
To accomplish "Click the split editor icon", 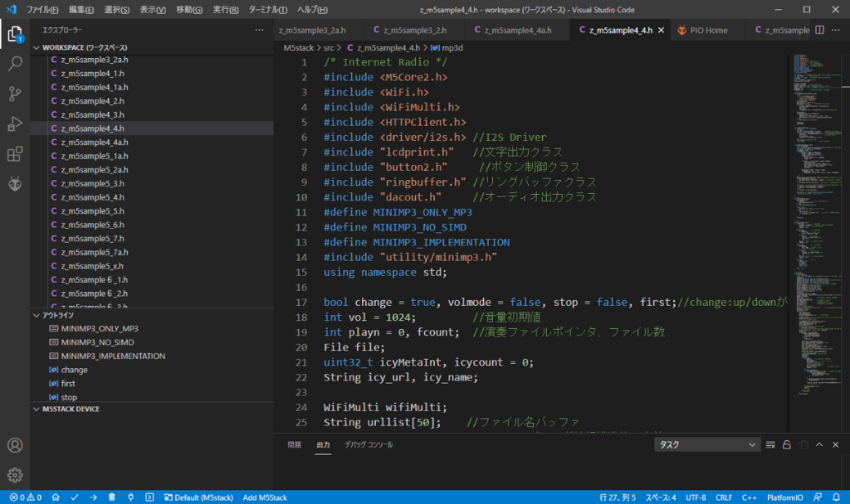I will [820, 30].
